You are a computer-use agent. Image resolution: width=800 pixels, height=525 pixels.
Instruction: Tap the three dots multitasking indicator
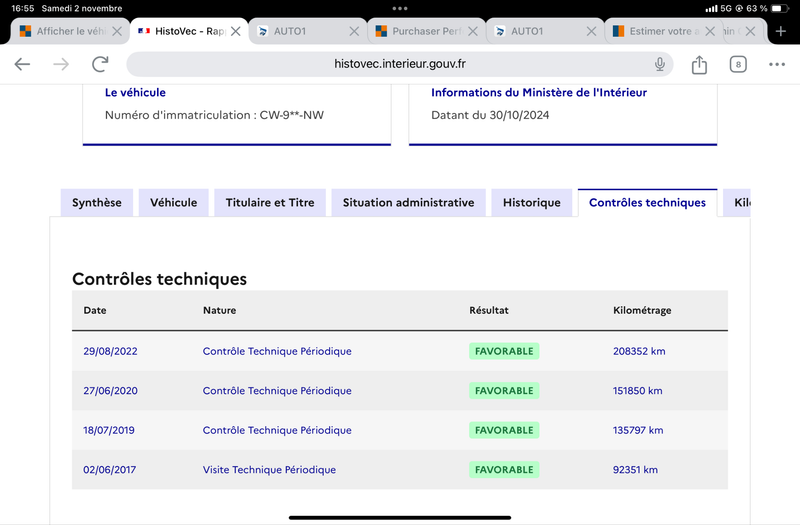click(400, 8)
